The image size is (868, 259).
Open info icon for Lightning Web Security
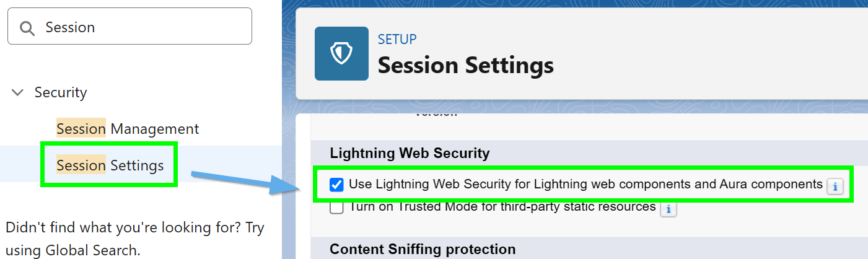(835, 185)
